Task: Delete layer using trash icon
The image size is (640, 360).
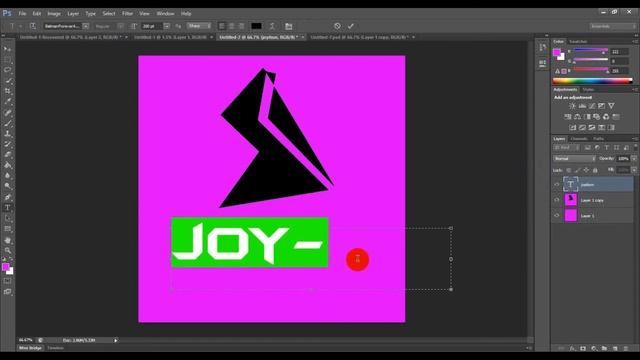Action: click(x=626, y=349)
